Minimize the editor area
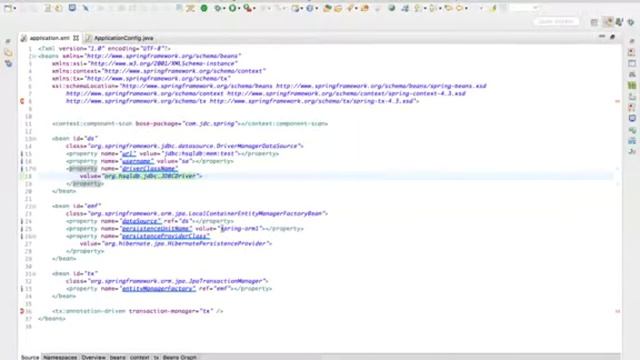Image resolution: width=640 pixels, height=360 pixels. click(x=602, y=37)
